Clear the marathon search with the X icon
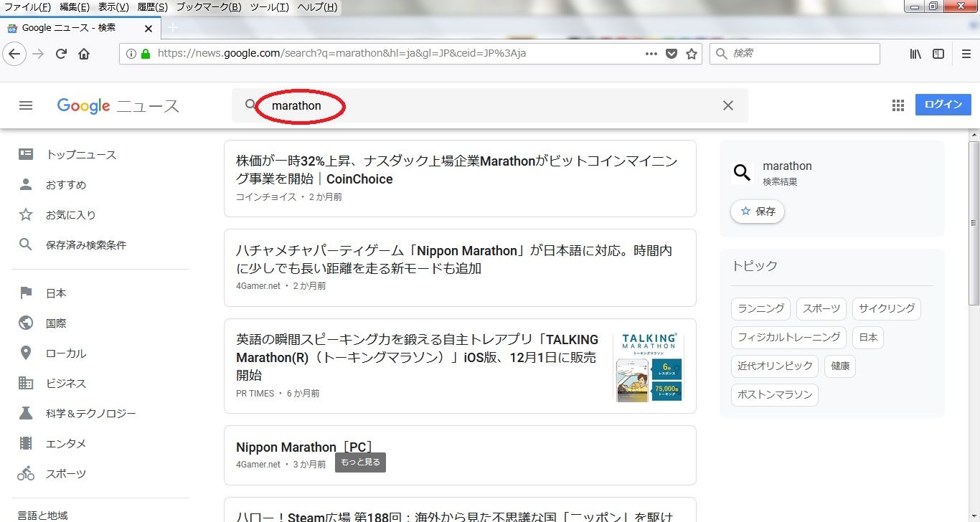This screenshot has width=980, height=522. 728,105
